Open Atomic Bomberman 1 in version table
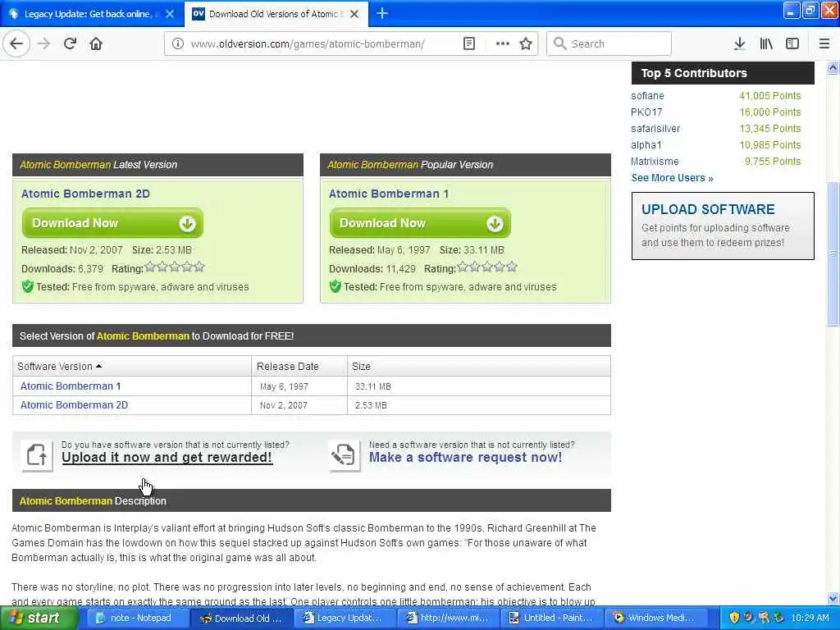The width and height of the screenshot is (840, 630). 71,386
